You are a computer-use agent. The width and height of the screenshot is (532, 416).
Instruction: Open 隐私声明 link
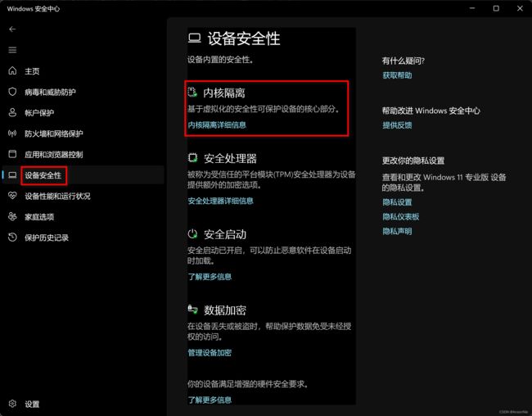(397, 231)
